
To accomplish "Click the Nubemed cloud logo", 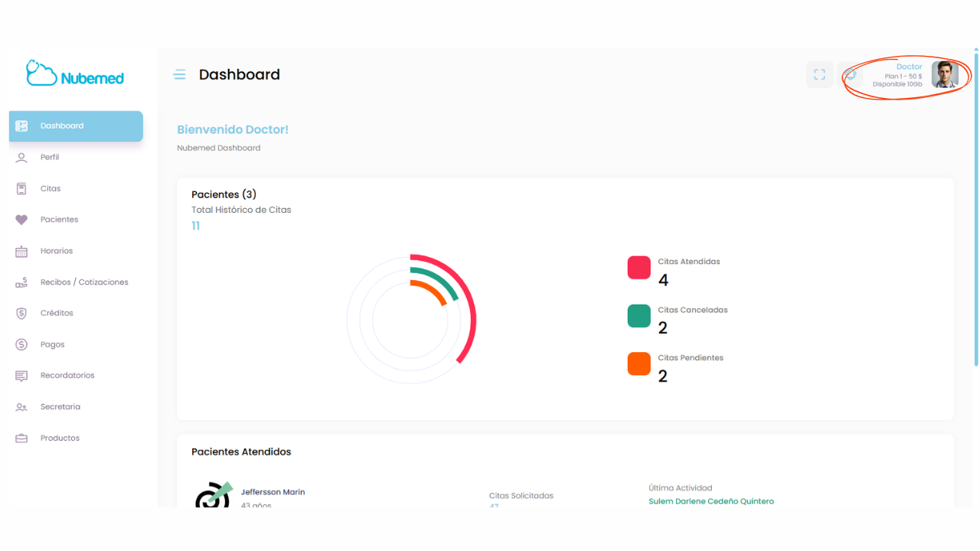I will click(74, 73).
